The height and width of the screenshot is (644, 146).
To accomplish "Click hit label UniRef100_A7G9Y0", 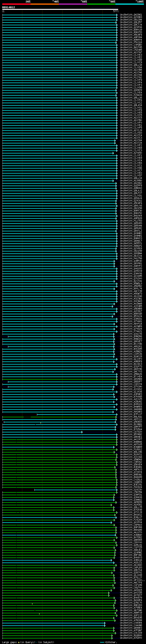I will (x=131, y=638).
